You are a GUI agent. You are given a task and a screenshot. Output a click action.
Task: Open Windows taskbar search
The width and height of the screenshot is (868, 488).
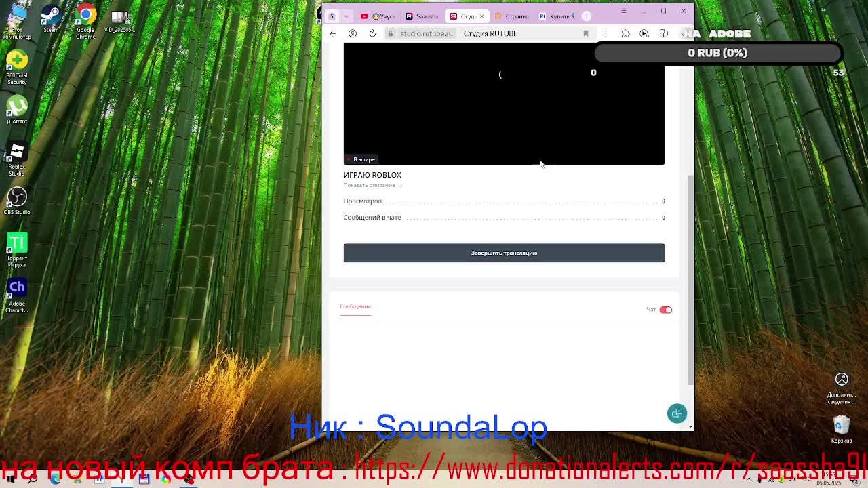tap(33, 480)
